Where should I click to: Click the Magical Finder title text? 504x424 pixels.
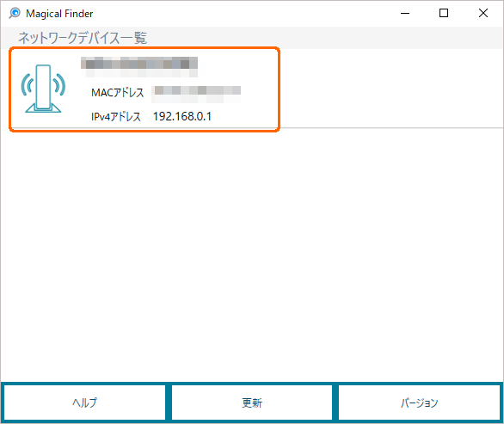[x=59, y=14]
